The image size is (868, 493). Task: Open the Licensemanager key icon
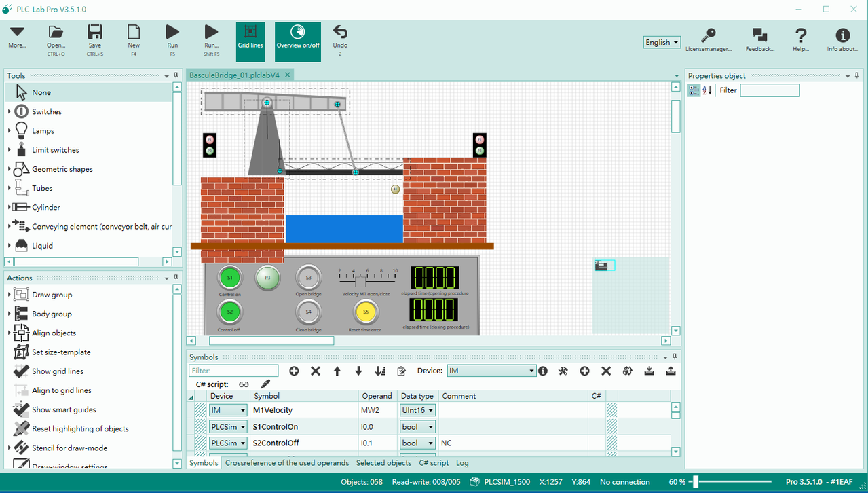pos(708,35)
